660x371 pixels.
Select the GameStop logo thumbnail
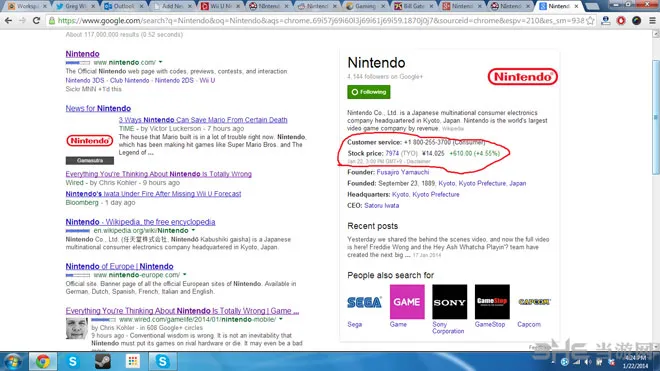[x=492, y=302]
